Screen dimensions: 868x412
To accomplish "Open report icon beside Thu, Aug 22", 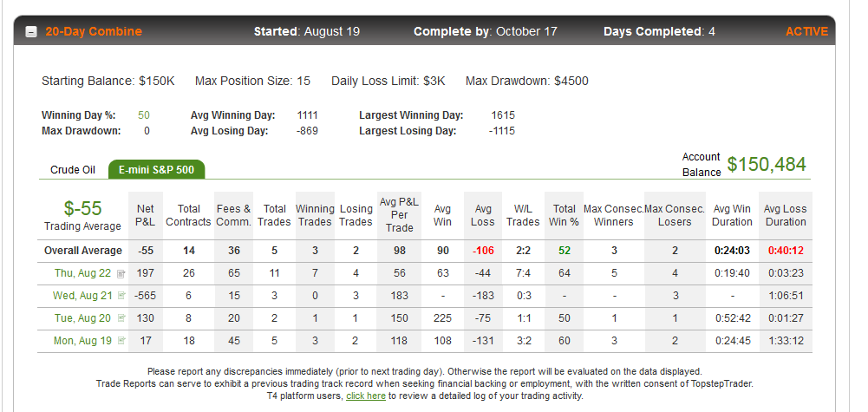I will click(121, 273).
